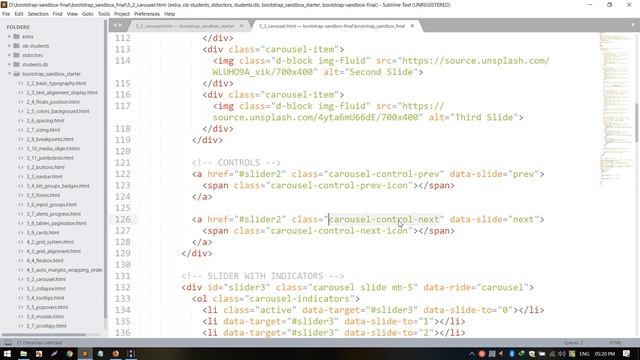Click the editor vertical scrollbar thumb

(x=637, y=122)
